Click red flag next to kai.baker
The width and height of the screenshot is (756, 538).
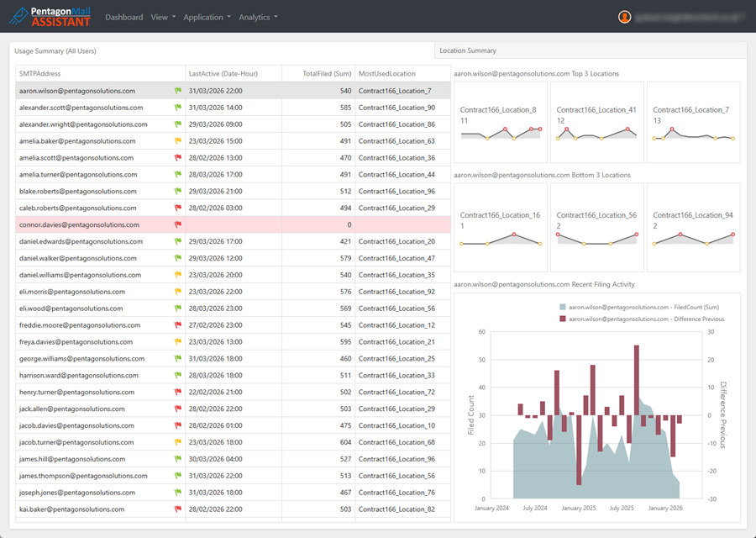[x=178, y=509]
